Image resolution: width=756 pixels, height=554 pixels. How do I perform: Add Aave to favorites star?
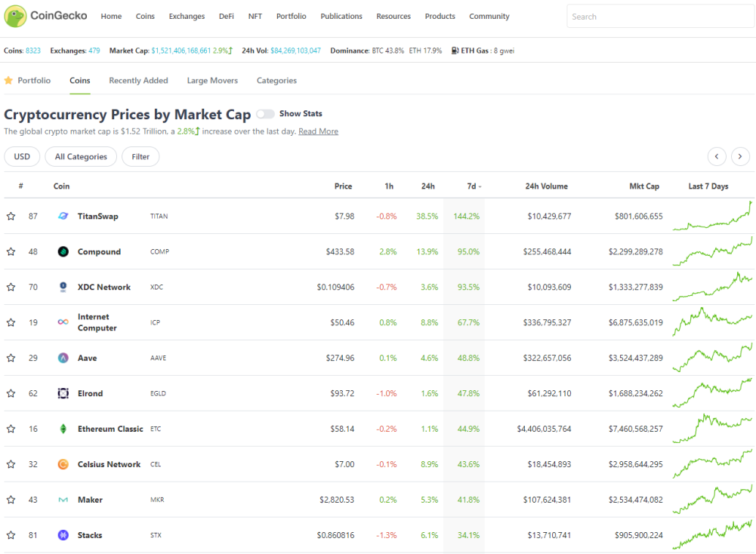tap(11, 358)
